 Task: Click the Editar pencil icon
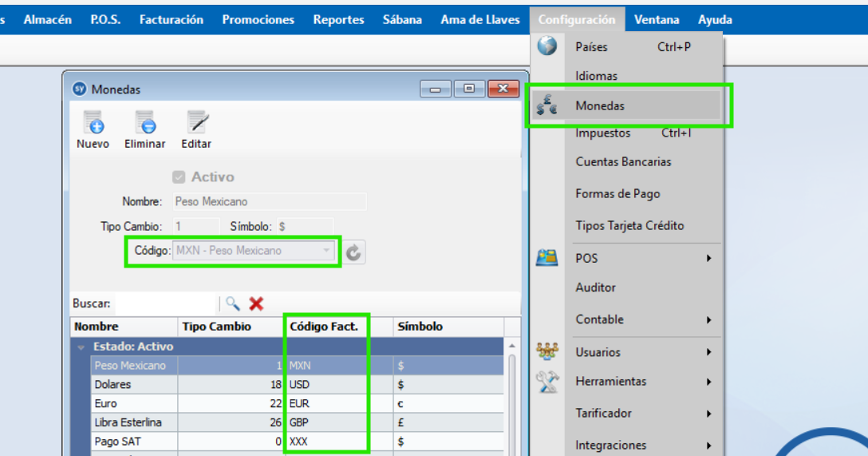[196, 122]
